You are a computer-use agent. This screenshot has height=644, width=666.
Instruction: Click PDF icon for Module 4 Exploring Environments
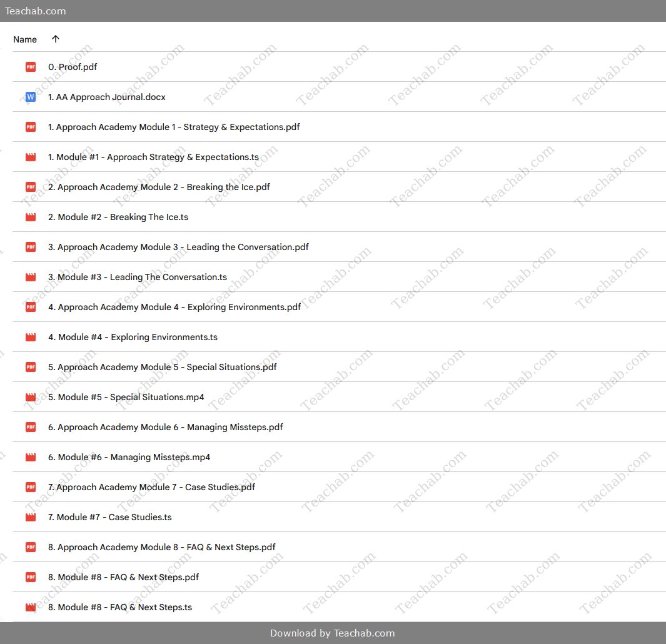[31, 307]
